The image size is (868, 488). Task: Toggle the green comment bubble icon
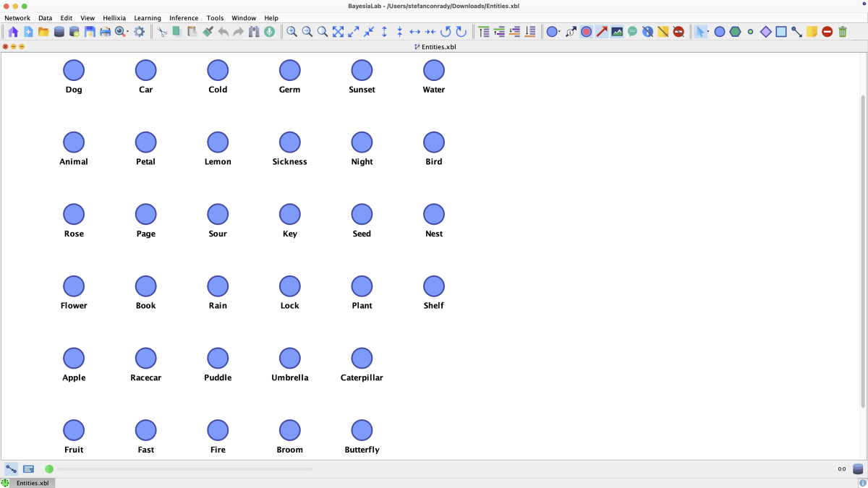click(x=632, y=32)
